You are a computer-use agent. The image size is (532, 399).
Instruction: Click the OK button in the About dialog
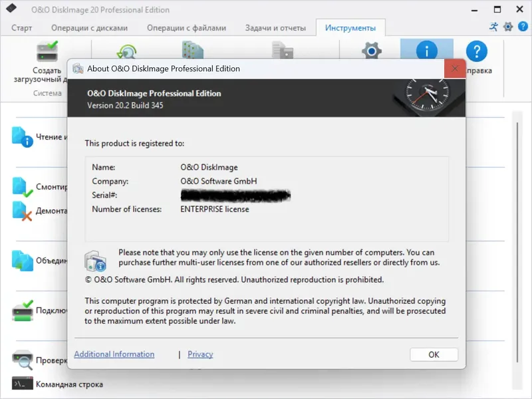(x=434, y=354)
